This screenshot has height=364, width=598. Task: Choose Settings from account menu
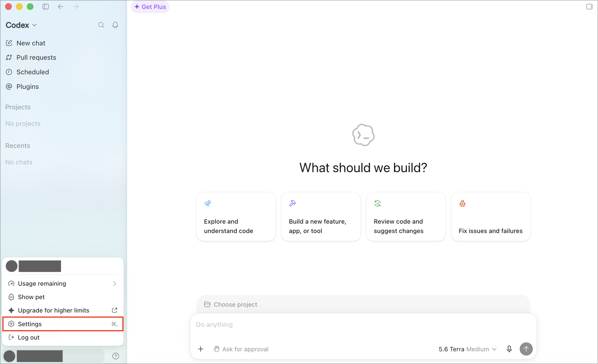coord(63,324)
